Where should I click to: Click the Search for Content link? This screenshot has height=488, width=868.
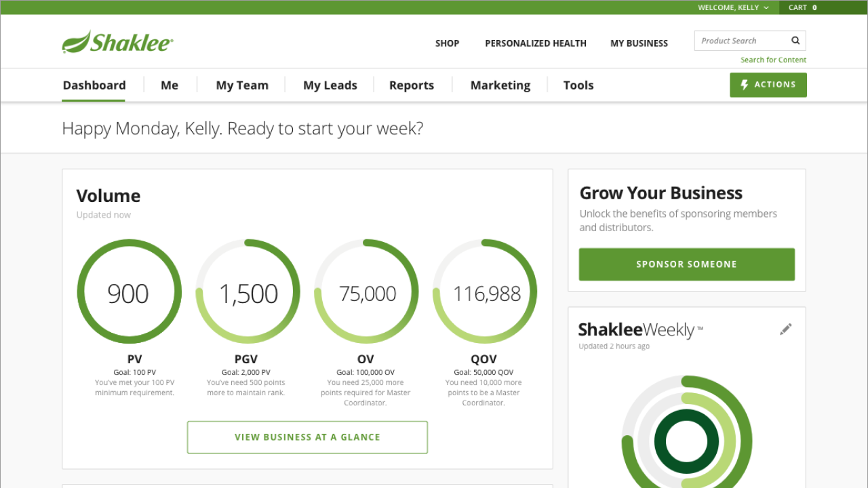point(773,60)
